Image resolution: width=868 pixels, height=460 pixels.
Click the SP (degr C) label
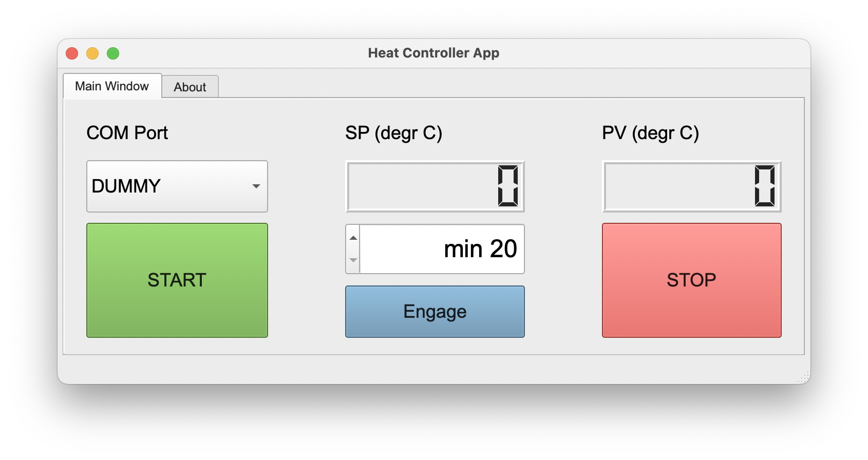click(x=394, y=132)
